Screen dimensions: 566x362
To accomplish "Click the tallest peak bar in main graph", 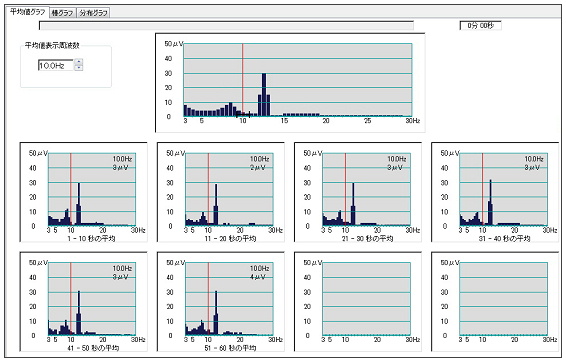I will (x=264, y=95).
